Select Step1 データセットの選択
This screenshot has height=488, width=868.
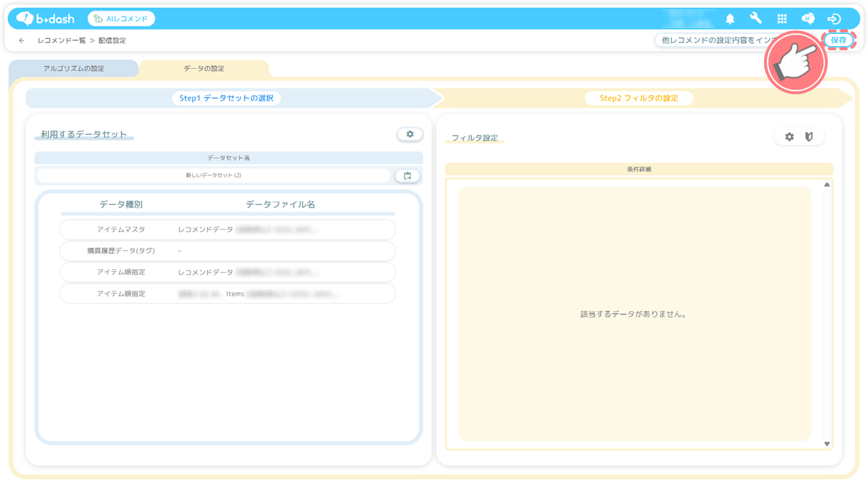tap(226, 98)
